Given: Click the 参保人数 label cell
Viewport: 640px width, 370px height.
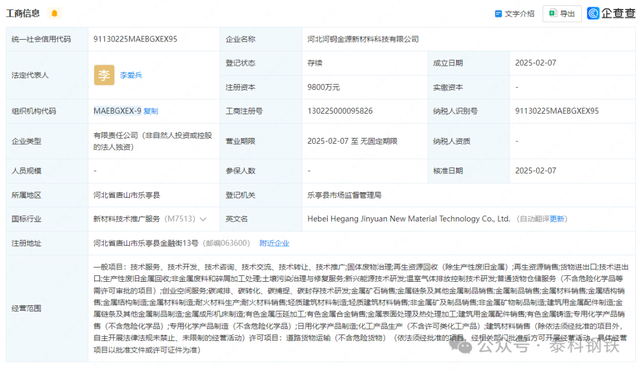Looking at the screenshot, I should pyautogui.click(x=261, y=171).
